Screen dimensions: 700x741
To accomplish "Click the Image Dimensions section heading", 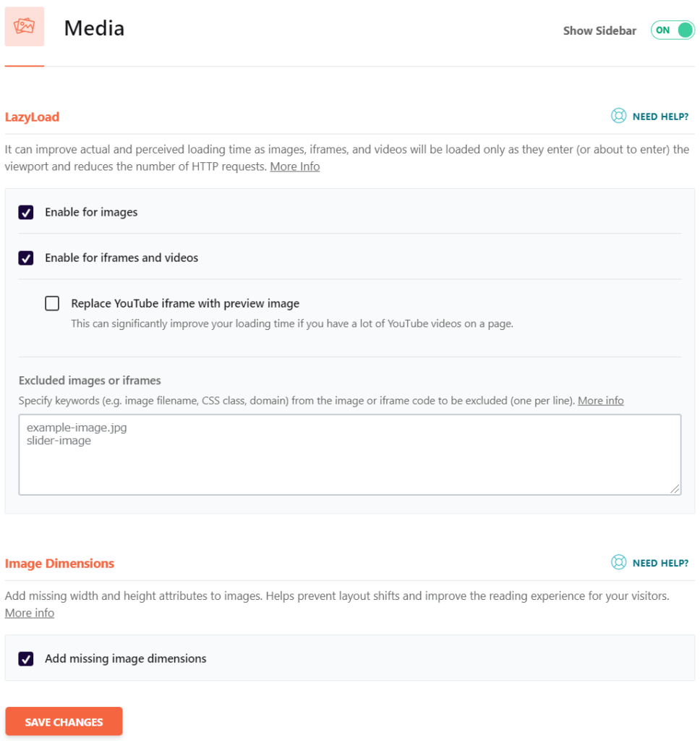I will point(59,563).
